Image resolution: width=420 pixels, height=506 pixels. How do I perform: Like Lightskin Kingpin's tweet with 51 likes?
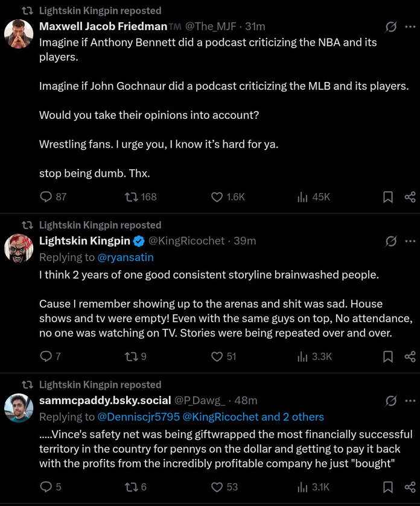218,356
